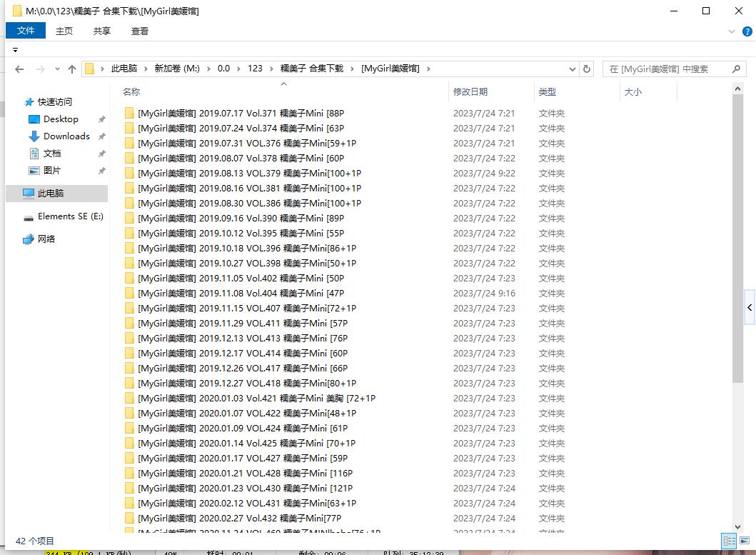Select the 123 breadcrumb segment

pos(255,69)
